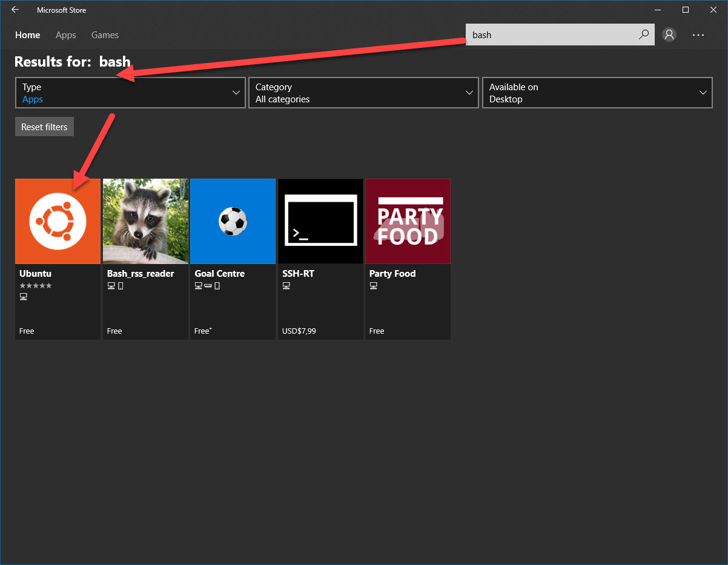This screenshot has height=565, width=728.
Task: Open the three-dot more options menu
Action: point(698,35)
